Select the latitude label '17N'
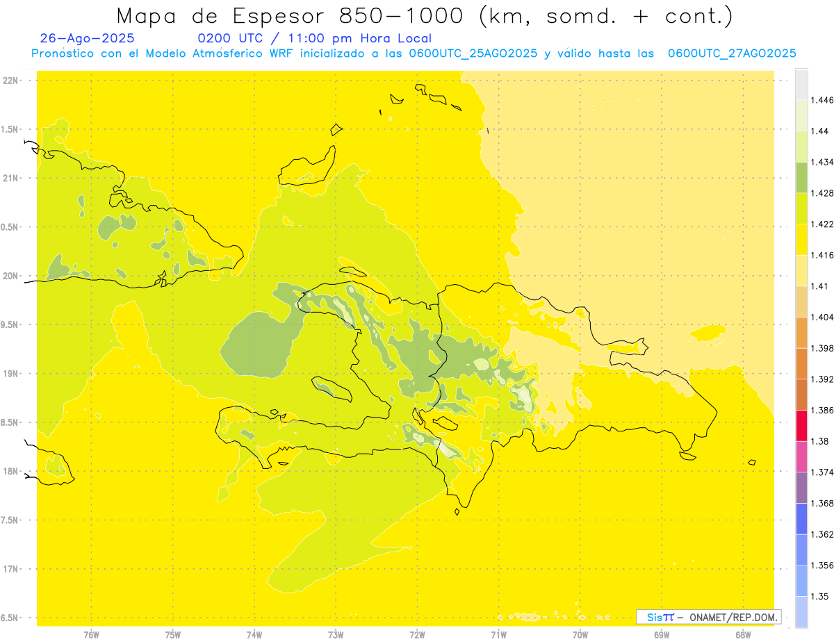This screenshot has height=644, width=834. pyautogui.click(x=12, y=569)
